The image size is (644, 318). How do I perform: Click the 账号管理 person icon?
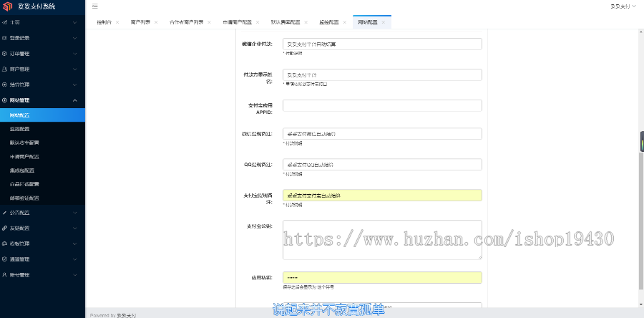[x=4, y=275]
